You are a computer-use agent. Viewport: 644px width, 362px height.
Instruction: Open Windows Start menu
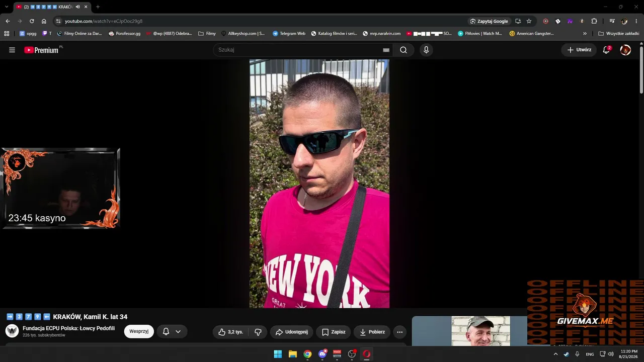[x=278, y=354]
